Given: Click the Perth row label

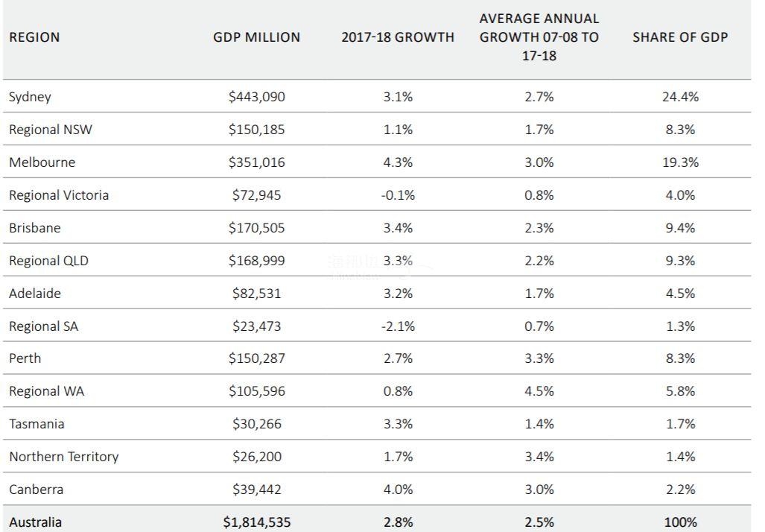Looking at the screenshot, I should tap(25, 358).
